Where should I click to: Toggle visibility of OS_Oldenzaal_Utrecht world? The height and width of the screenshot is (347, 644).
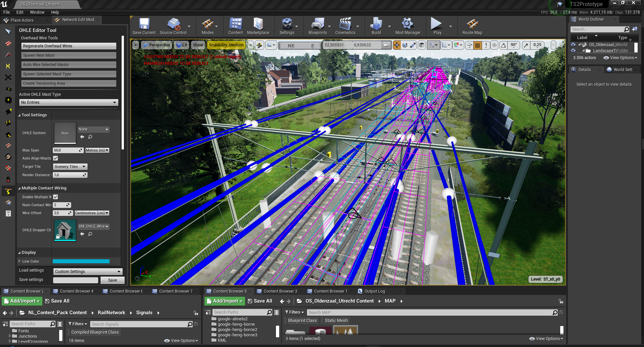(573, 44)
